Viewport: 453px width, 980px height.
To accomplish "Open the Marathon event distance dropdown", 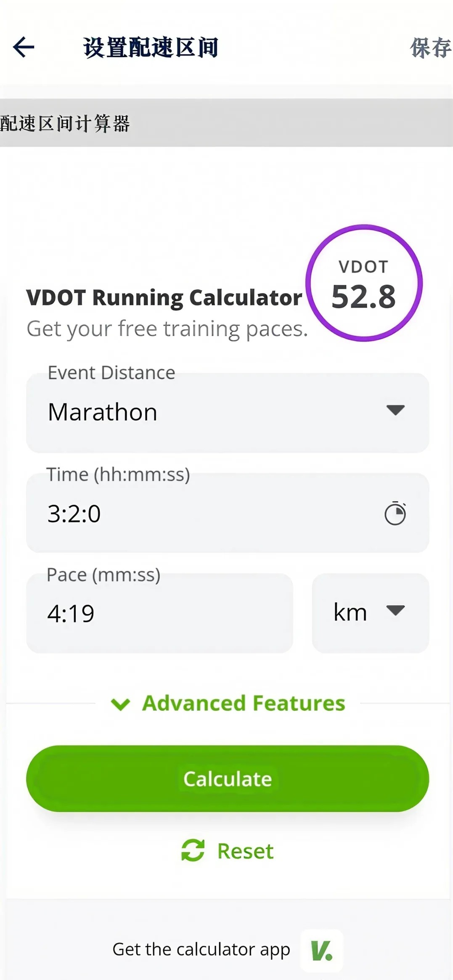I will click(x=227, y=412).
